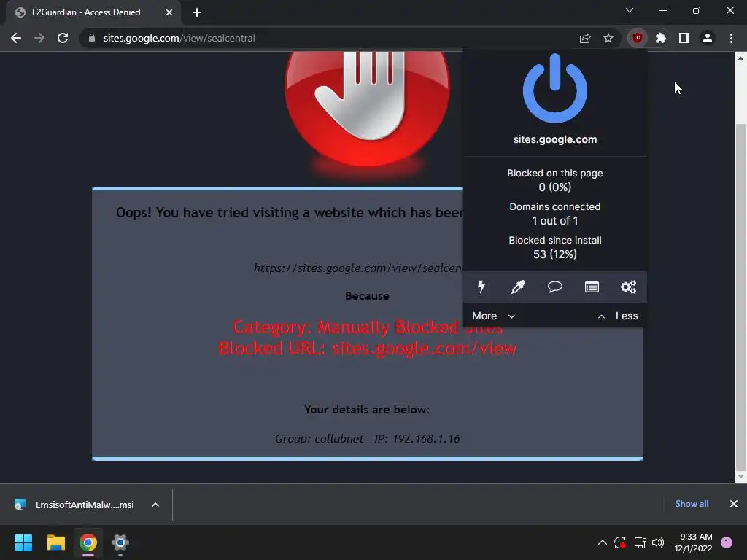Open uBlock element picker (eyedropper icon)

point(518,287)
